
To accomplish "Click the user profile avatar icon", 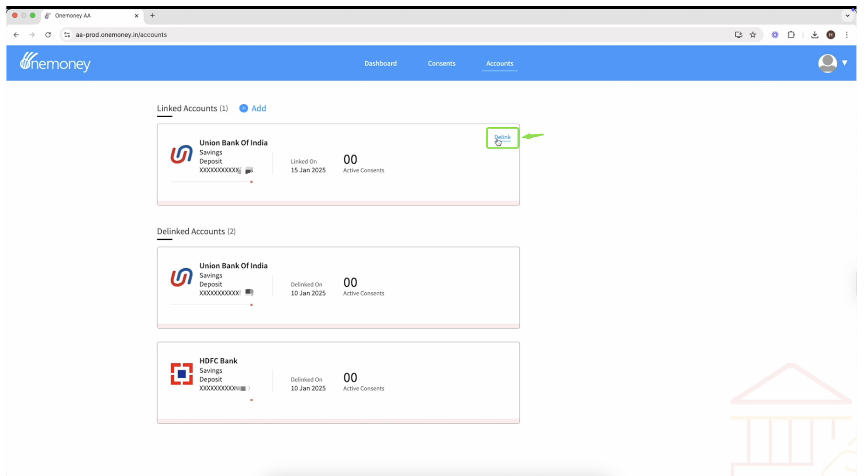I will coord(827,63).
